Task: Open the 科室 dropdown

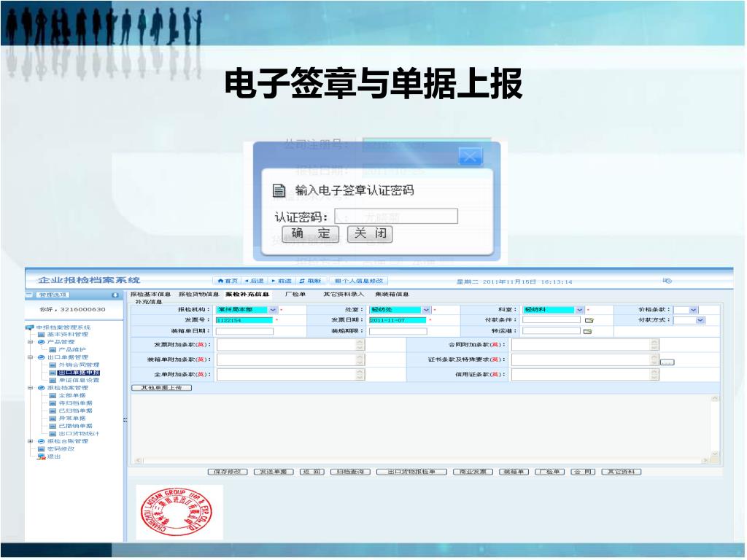Action: (580, 310)
